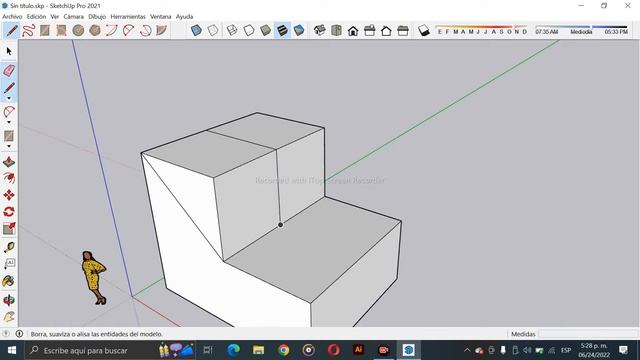Pick the Arc tool in left toolbar
Screen dimensions: 640x360
tap(9, 111)
